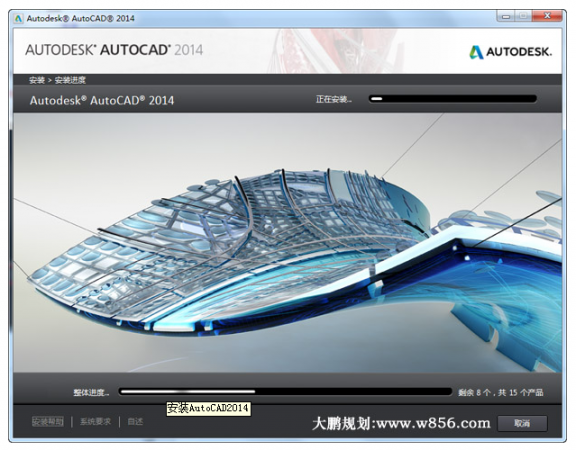This screenshot has width=576, height=450.
Task: Open the 自述 readme link
Action: (135, 422)
